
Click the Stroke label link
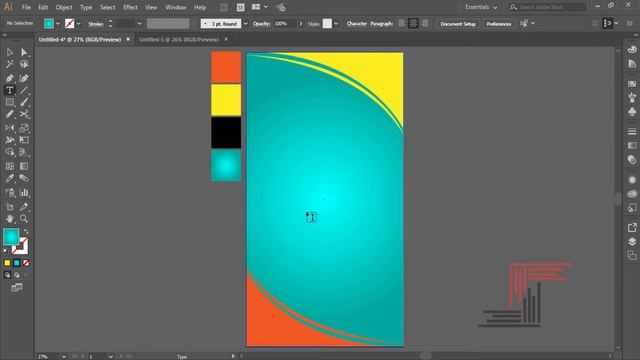[x=96, y=24]
